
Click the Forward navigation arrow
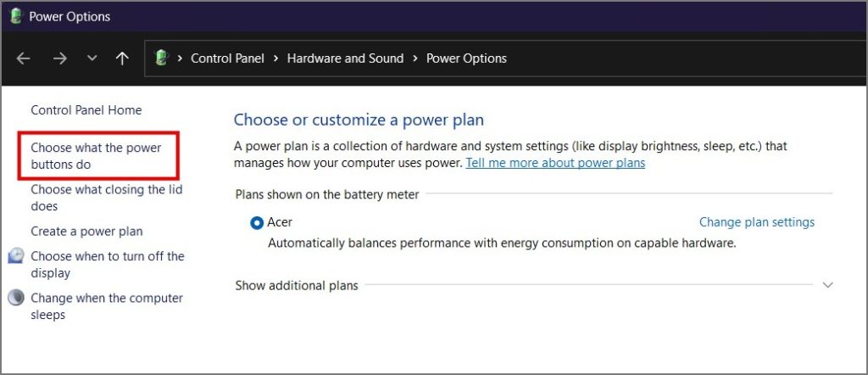[x=59, y=59]
